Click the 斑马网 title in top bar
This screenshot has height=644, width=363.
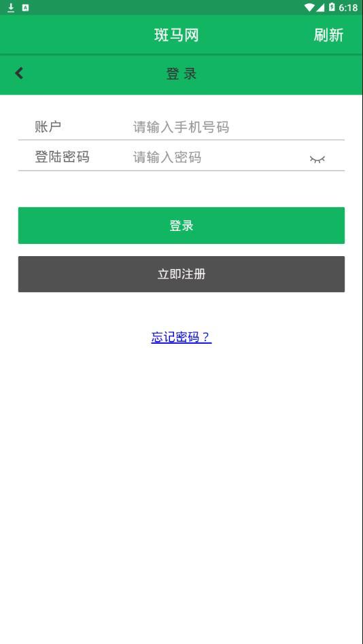[x=176, y=35]
